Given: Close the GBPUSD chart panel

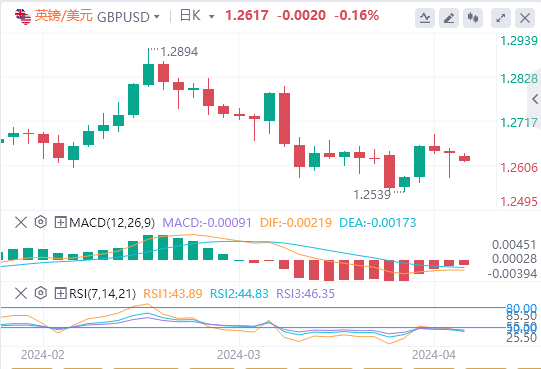Looking at the screenshot, I should pos(525,18).
